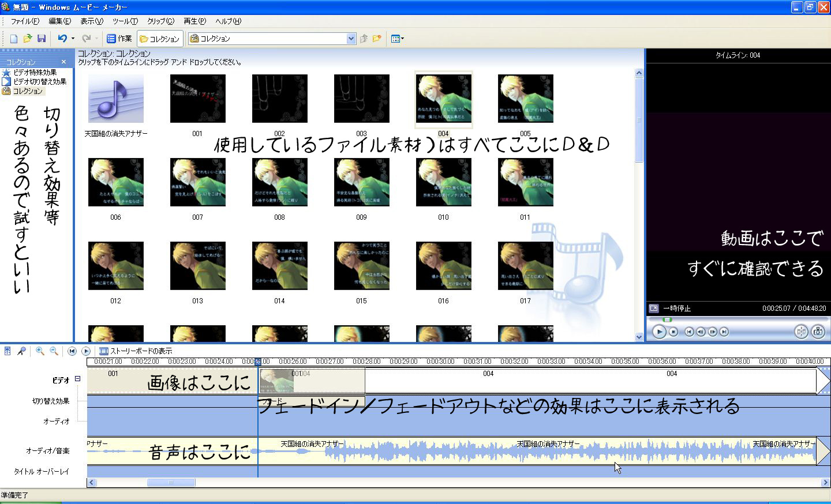Viewport: 831px width, 504px height.
Task: Open the ツール(T) menu
Action: click(x=125, y=21)
